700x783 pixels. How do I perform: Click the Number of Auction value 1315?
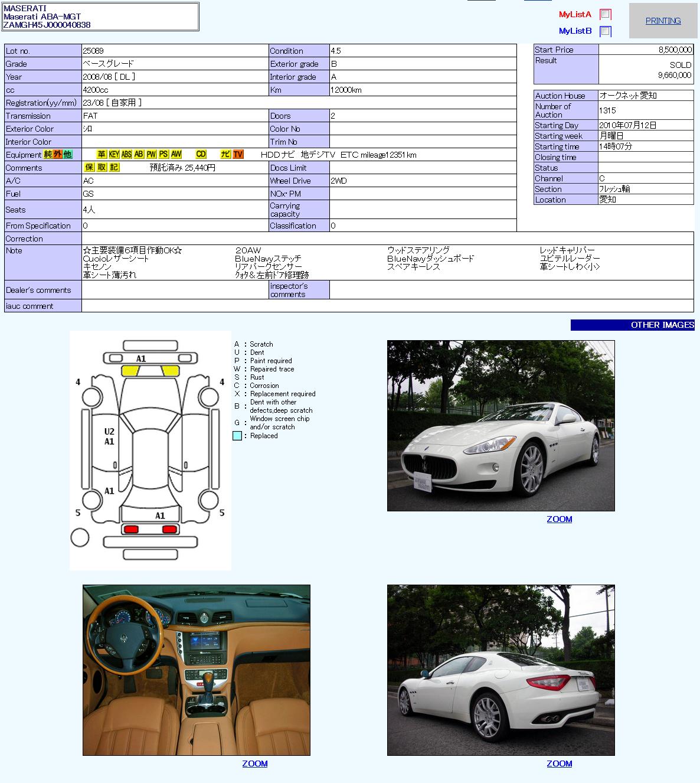click(607, 110)
